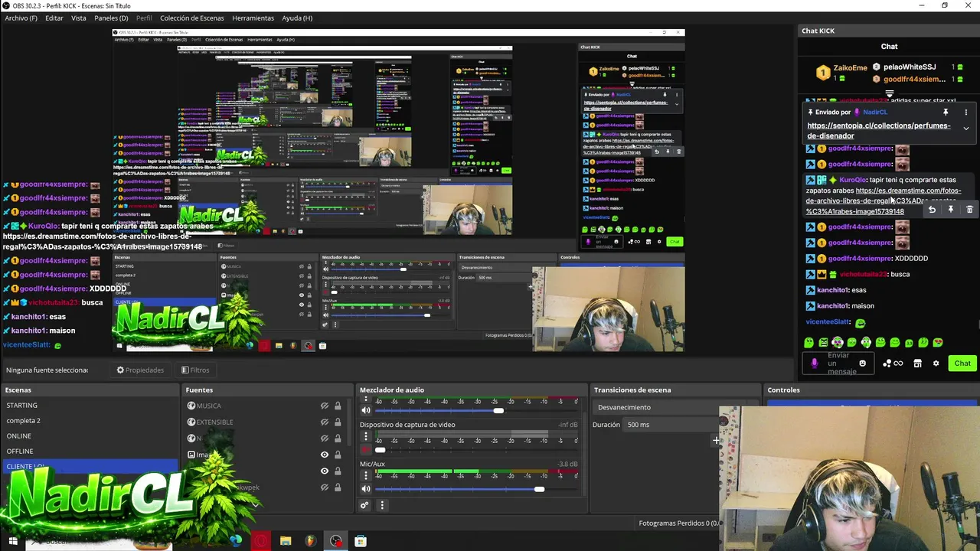The image size is (980, 551).
Task: Click vicenteeSlatt username in chat
Action: click(x=828, y=321)
